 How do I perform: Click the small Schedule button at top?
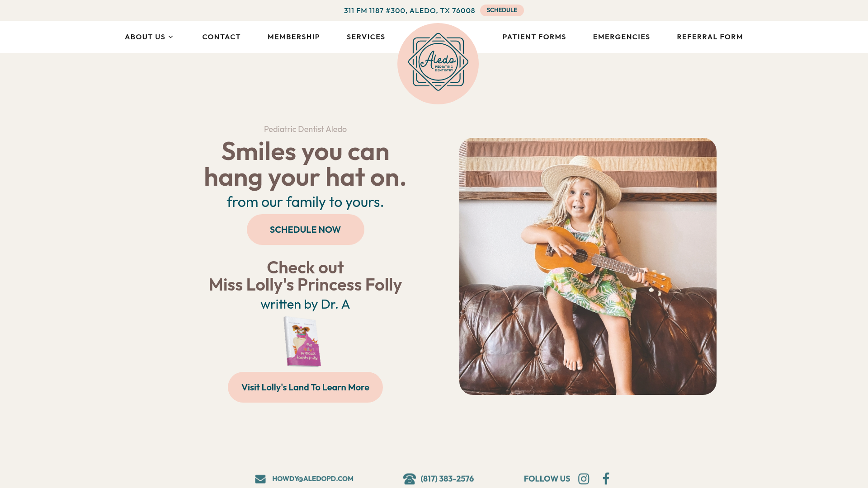tap(502, 10)
